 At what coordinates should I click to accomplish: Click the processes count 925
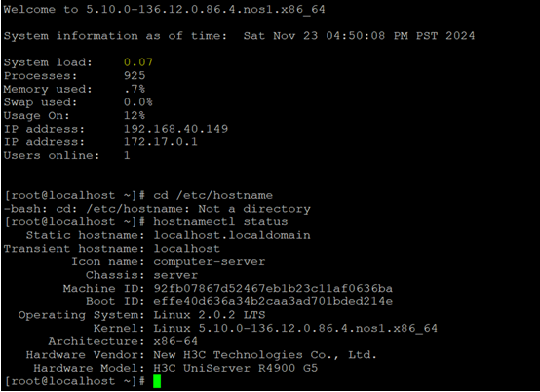pyautogui.click(x=135, y=76)
